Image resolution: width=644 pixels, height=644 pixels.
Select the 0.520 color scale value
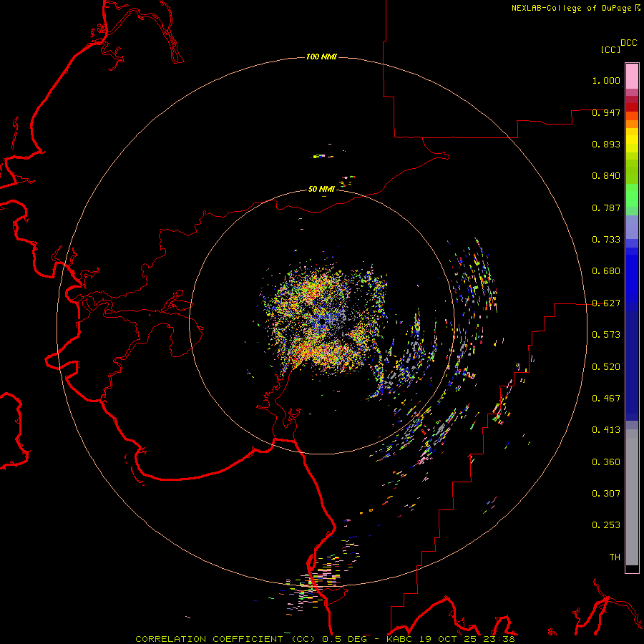(x=606, y=367)
